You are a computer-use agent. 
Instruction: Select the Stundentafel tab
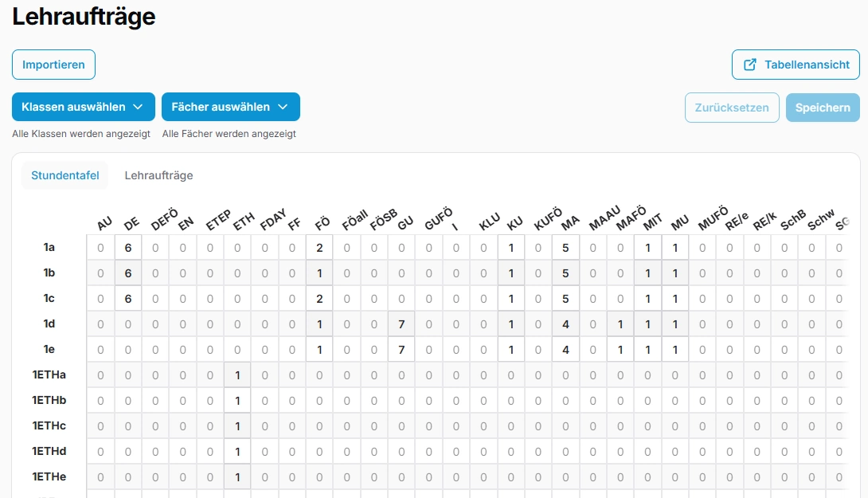[65, 175]
